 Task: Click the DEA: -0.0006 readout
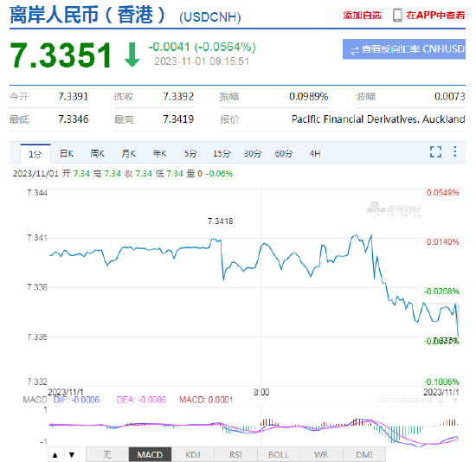point(141,400)
